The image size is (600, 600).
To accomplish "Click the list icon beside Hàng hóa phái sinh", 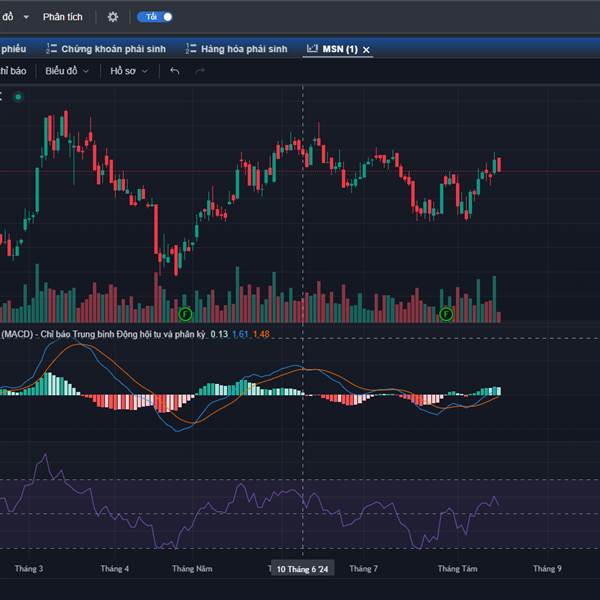I will pyautogui.click(x=190, y=48).
